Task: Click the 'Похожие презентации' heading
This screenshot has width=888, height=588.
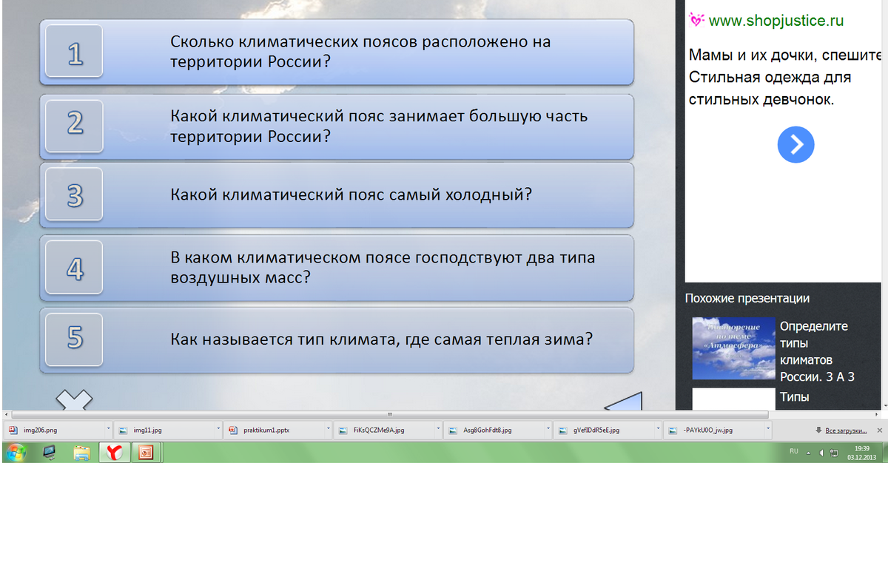Action: pos(747,298)
